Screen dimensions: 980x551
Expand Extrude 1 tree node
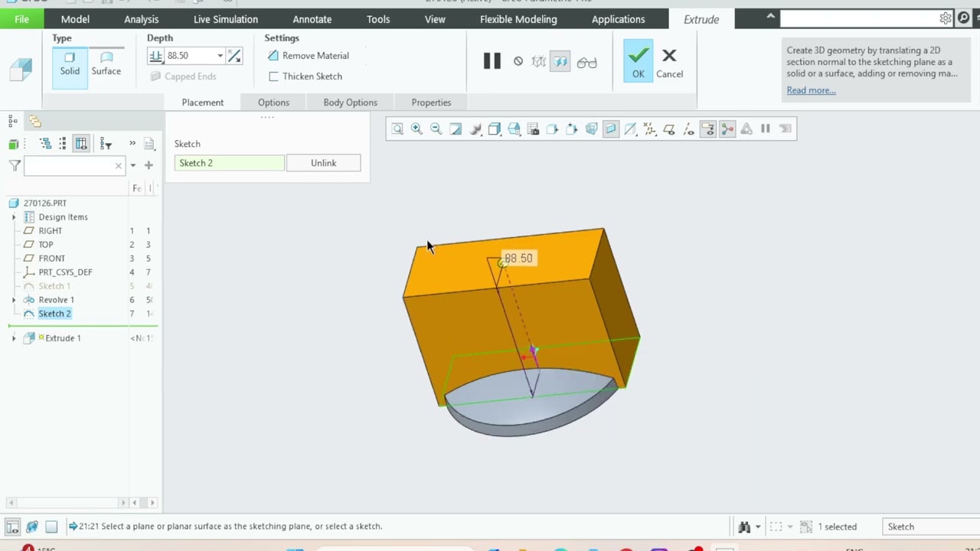(x=13, y=338)
